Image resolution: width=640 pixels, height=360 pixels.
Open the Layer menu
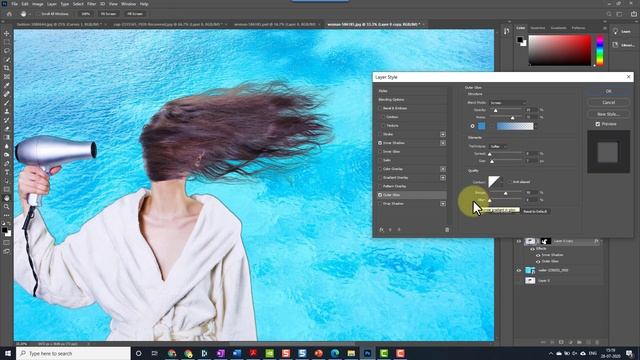[x=52, y=4]
